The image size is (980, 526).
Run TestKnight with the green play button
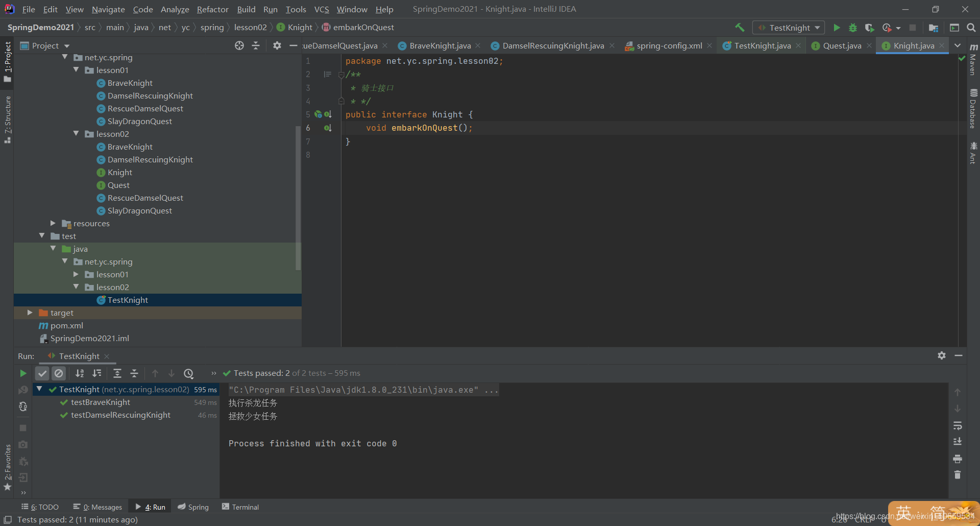point(837,28)
